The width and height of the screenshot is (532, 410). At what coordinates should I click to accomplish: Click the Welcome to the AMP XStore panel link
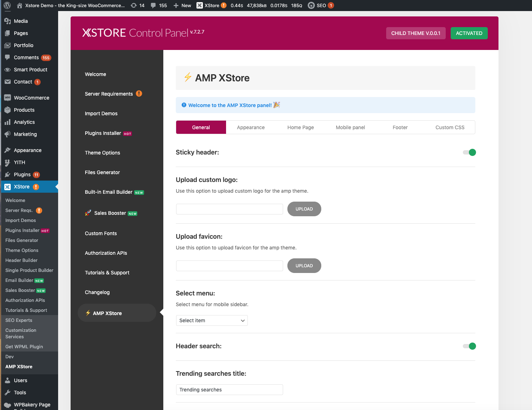pyautogui.click(x=230, y=105)
